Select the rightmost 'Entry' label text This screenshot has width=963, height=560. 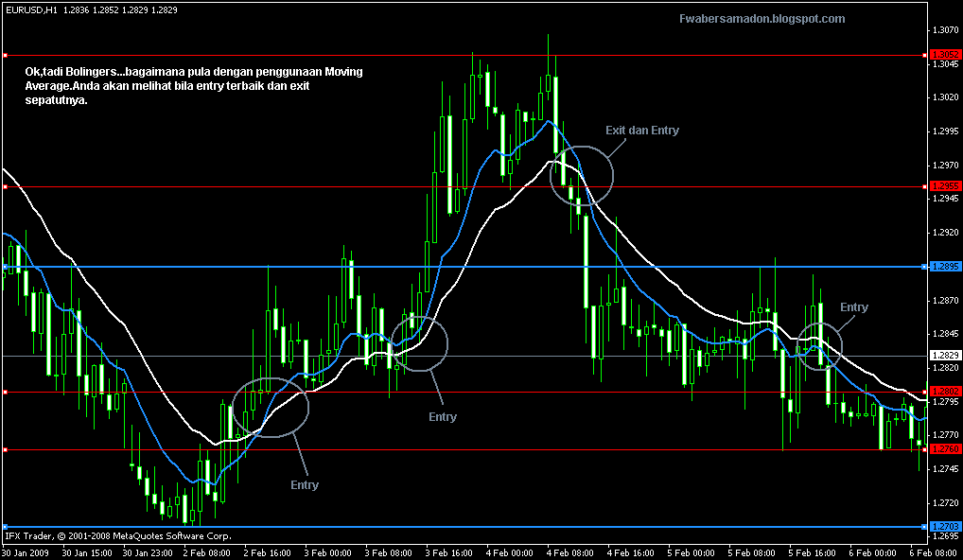click(853, 306)
